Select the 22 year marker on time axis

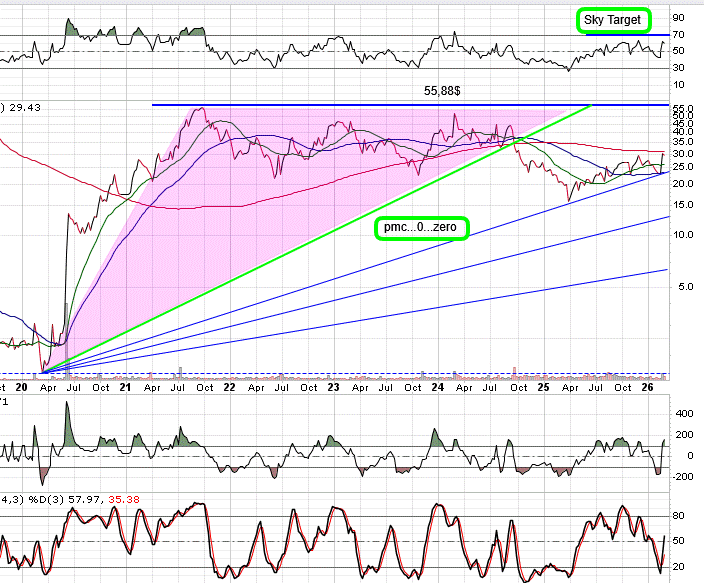point(229,387)
